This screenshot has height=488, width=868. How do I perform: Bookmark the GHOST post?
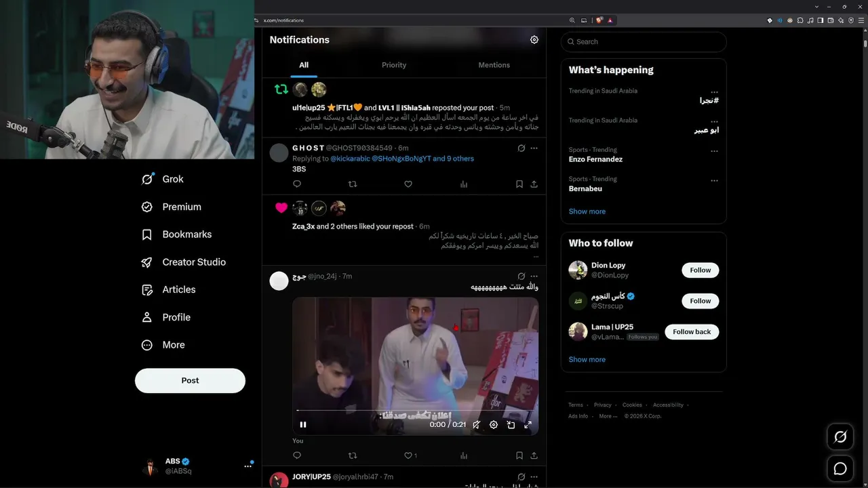[x=519, y=184]
